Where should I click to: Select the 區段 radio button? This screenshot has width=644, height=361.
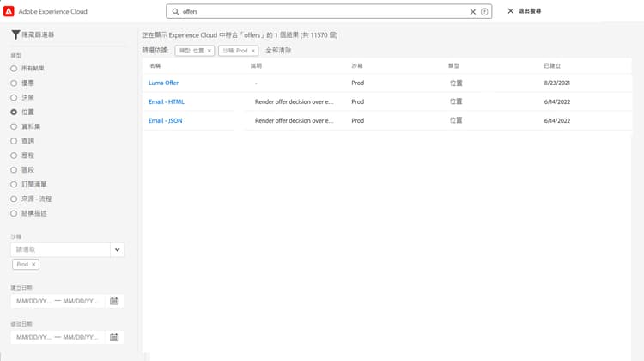(14, 170)
